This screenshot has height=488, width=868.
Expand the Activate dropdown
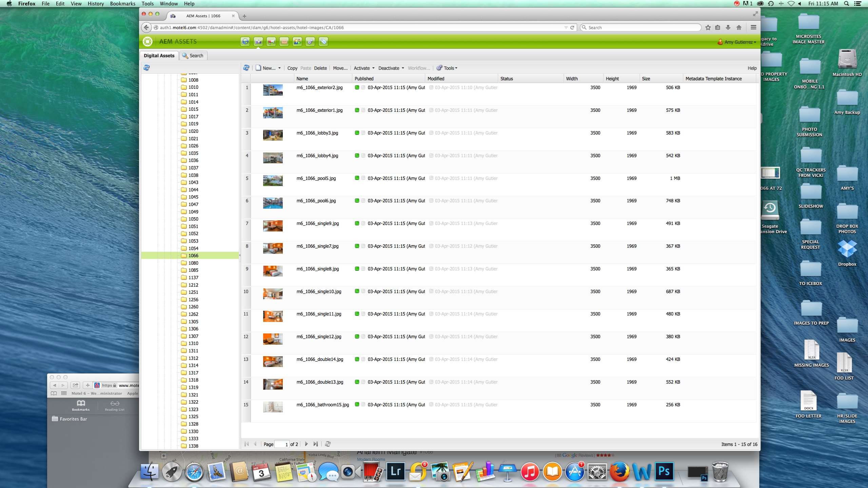click(x=373, y=68)
